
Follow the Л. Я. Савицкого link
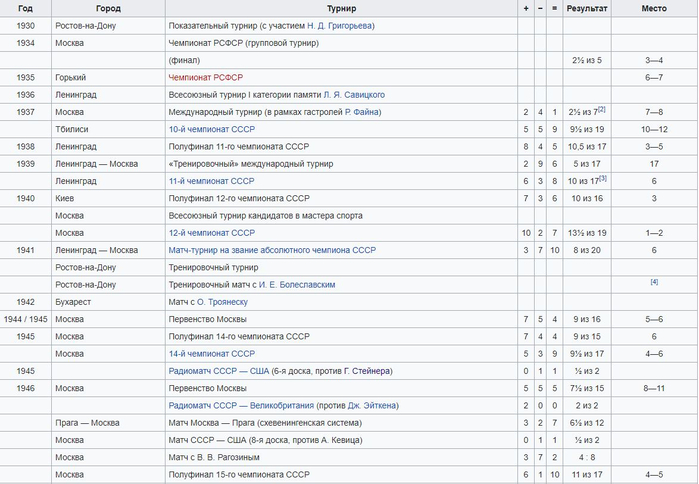point(354,95)
